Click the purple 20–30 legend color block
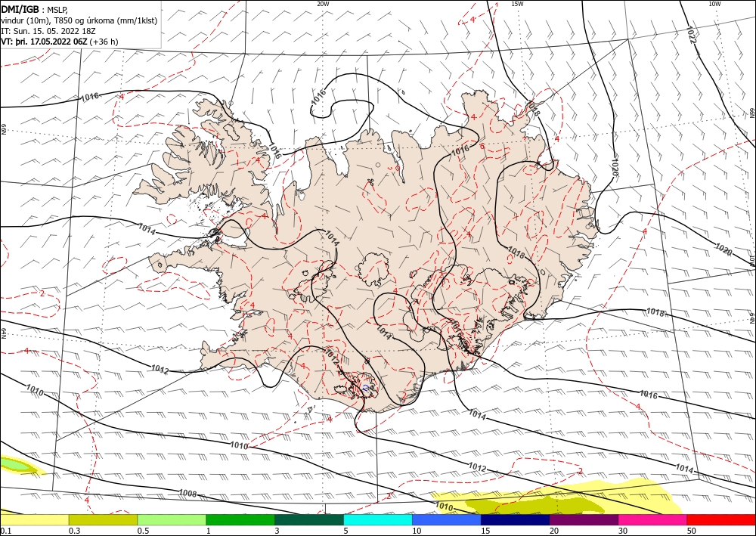The image size is (756, 536). pyautogui.click(x=584, y=519)
